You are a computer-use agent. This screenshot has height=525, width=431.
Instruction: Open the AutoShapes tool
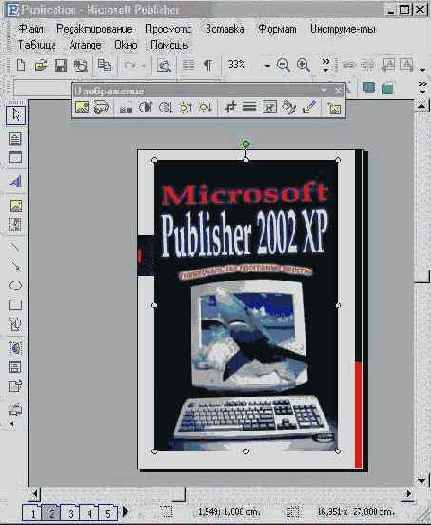(15, 324)
